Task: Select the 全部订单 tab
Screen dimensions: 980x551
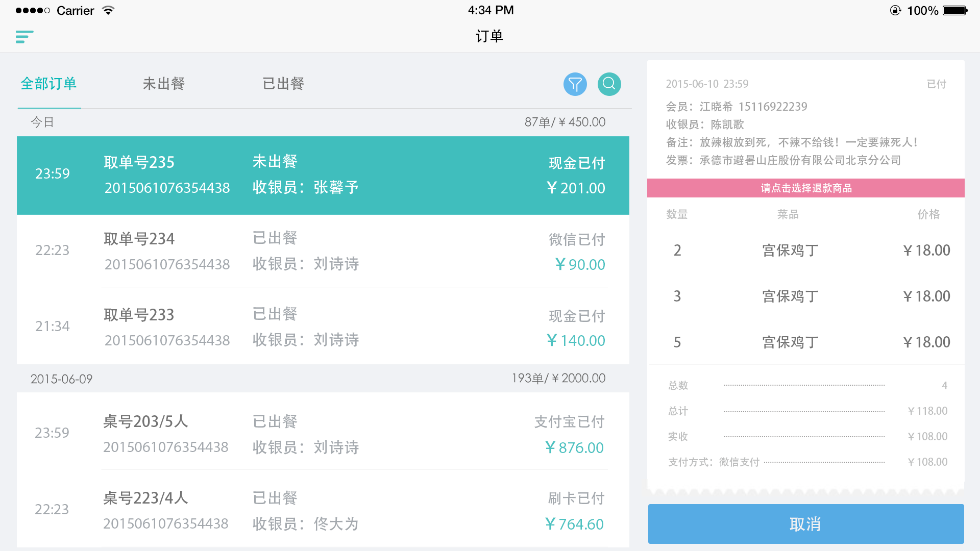Action: pos(49,84)
